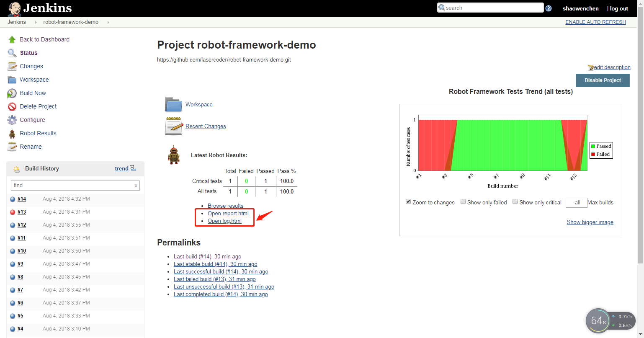Click the blue status ball of build #11
Viewport: 644px width, 338px height.
(x=13, y=238)
